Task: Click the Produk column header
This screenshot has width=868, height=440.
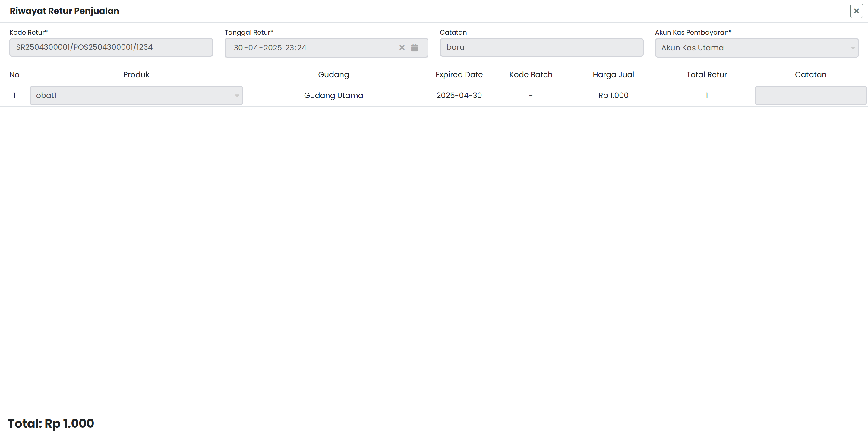Action: [136, 74]
